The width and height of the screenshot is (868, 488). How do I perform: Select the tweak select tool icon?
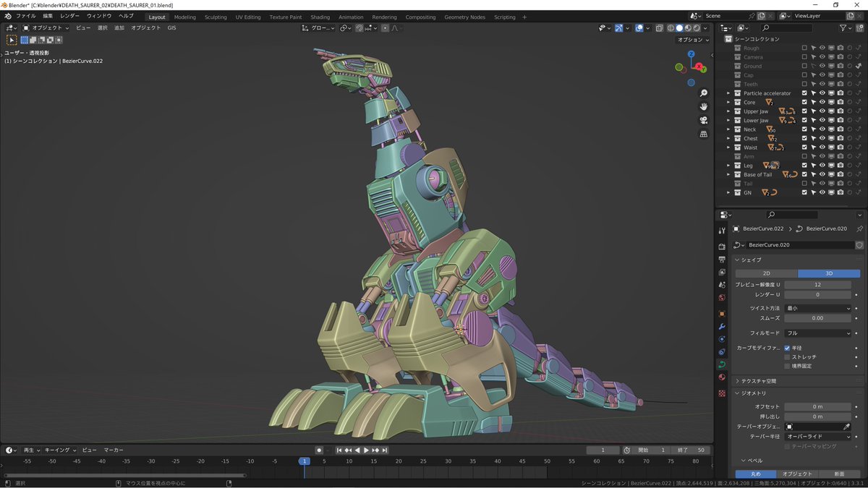tap(12, 40)
